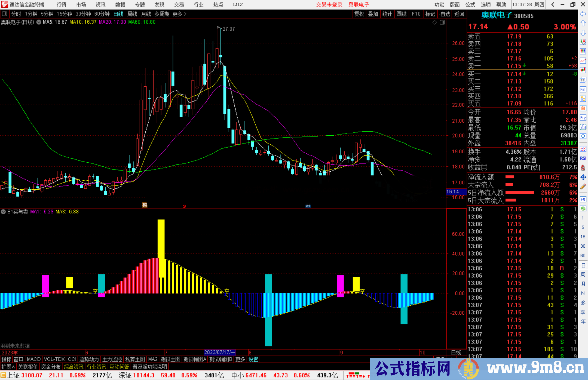Click the 2023/07/17 date marker on timeline
This screenshot has height=380, width=588.
219,352
